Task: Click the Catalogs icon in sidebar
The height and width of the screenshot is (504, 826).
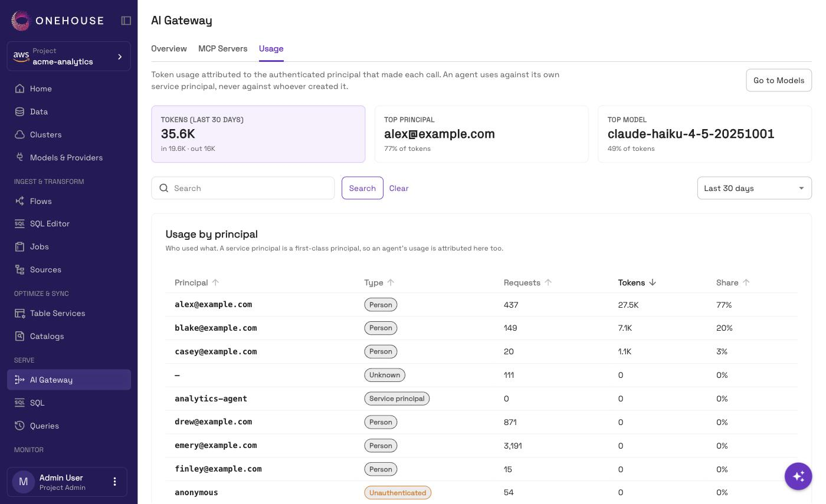Action: (19, 336)
